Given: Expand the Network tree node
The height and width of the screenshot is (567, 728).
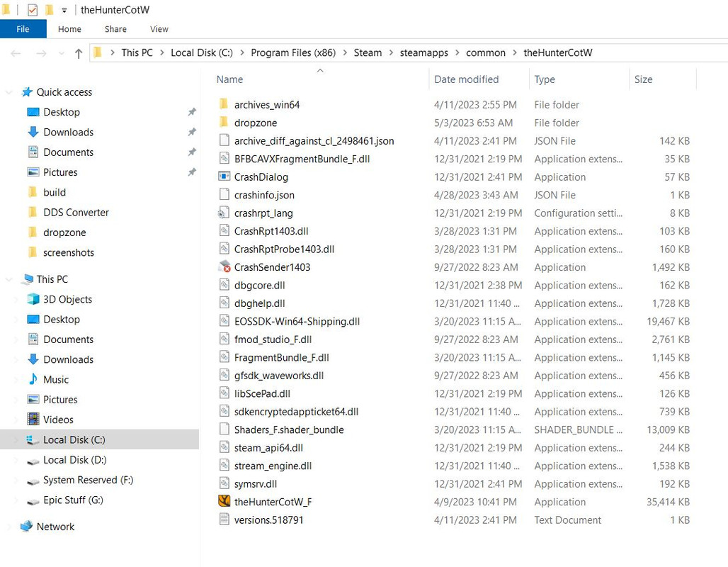Looking at the screenshot, I should click(x=8, y=527).
